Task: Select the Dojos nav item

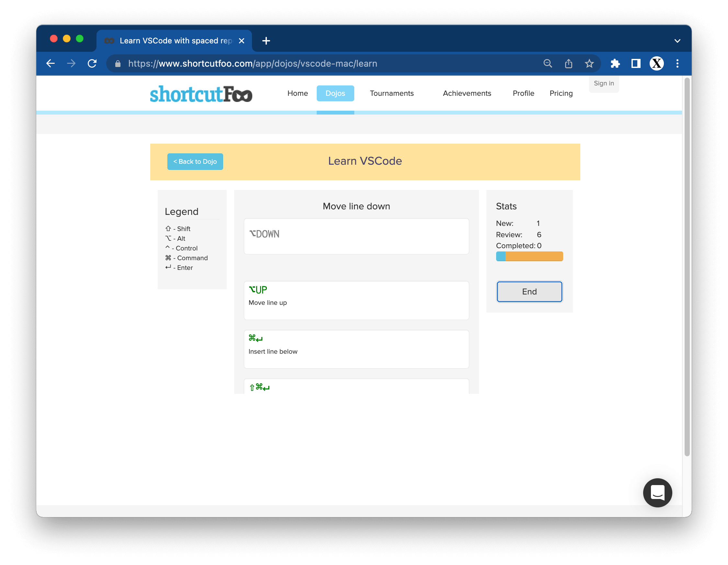Action: 335,93
